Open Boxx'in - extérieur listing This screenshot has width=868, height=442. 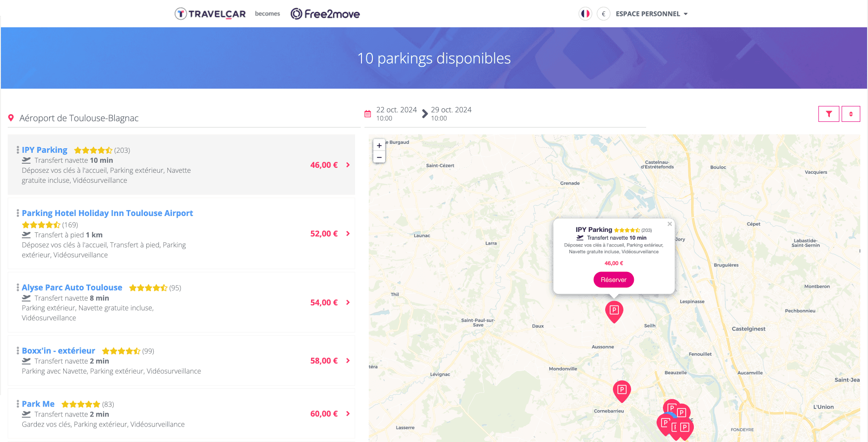click(58, 351)
